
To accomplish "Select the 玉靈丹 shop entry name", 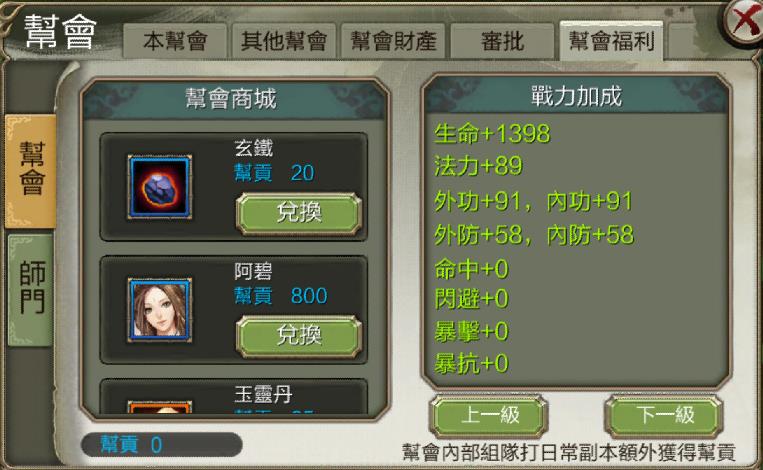I will (x=263, y=394).
